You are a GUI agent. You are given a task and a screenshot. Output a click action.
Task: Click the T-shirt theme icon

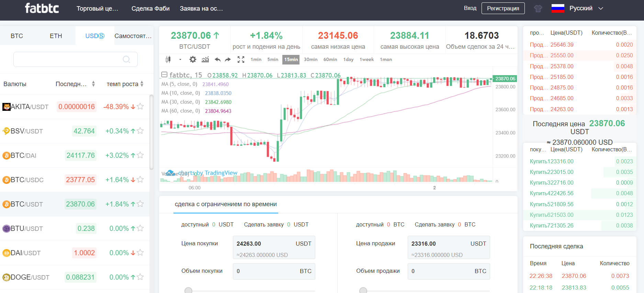(x=538, y=9)
